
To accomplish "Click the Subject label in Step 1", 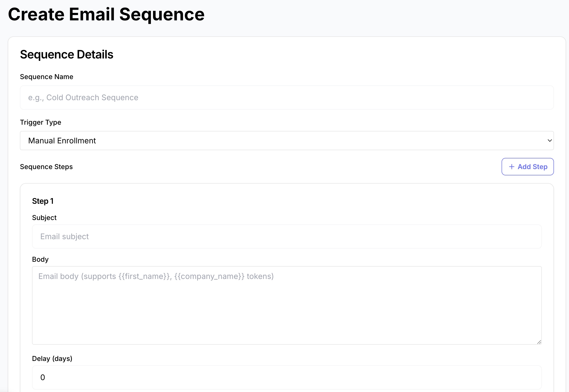I will coord(44,218).
